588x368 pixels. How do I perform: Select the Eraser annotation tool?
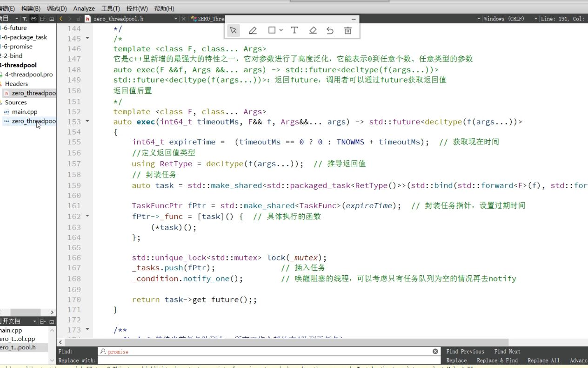pos(313,30)
